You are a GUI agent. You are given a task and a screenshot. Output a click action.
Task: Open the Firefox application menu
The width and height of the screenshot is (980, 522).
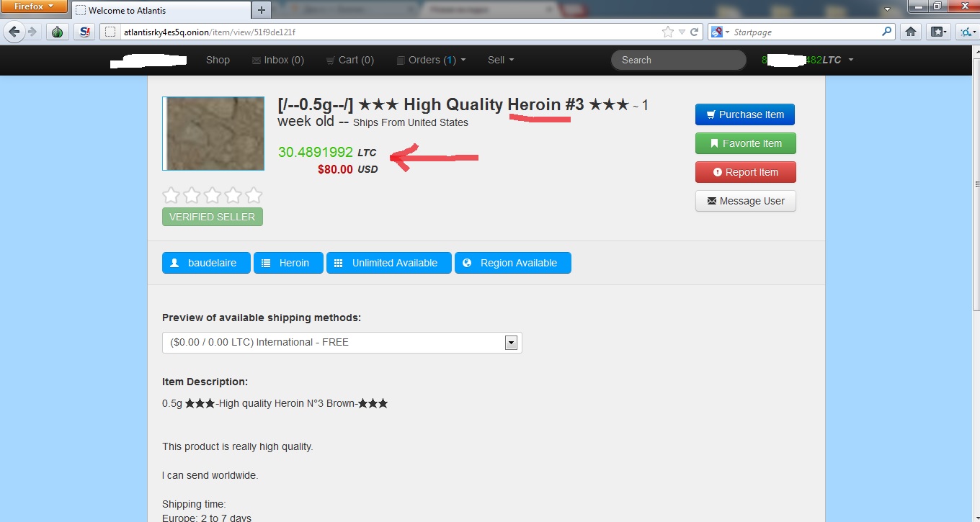coord(34,7)
